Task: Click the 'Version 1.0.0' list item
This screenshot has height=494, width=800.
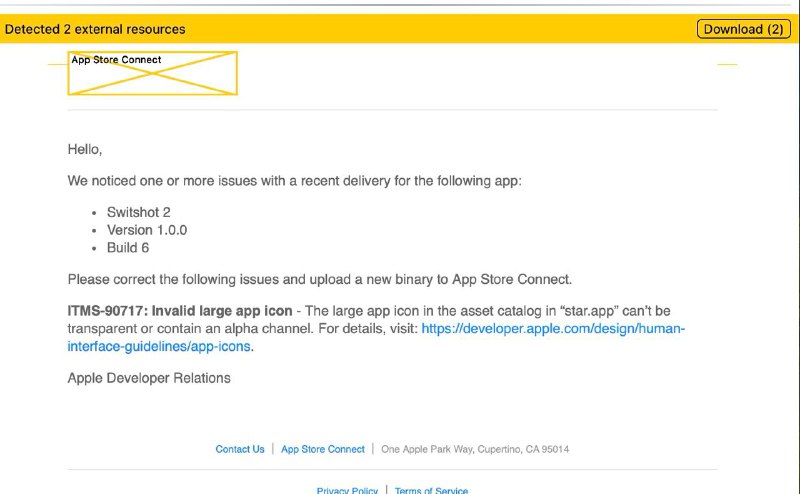Action: (x=147, y=230)
